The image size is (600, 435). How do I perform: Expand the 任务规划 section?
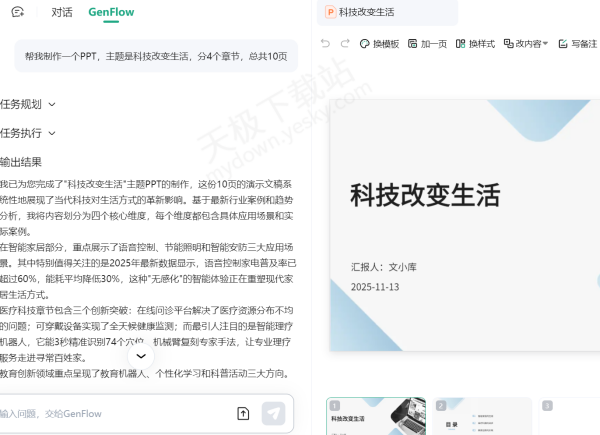point(29,104)
